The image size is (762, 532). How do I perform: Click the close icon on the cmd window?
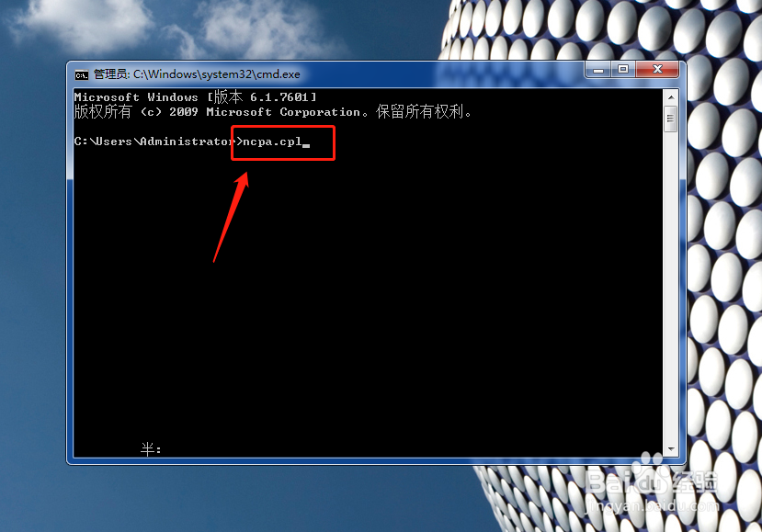point(658,69)
